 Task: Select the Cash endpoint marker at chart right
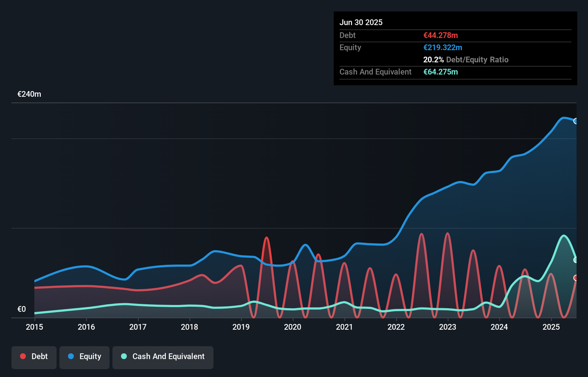[x=576, y=259]
